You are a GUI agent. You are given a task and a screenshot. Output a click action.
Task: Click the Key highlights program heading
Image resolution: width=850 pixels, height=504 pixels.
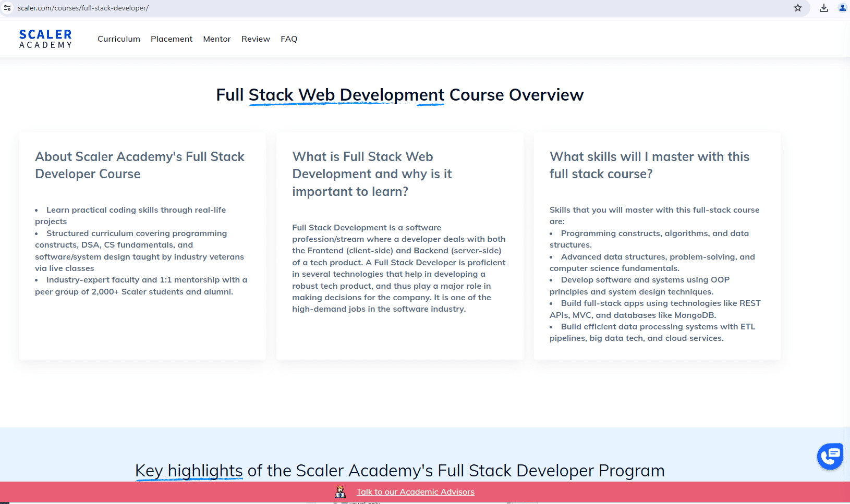pyautogui.click(x=400, y=471)
